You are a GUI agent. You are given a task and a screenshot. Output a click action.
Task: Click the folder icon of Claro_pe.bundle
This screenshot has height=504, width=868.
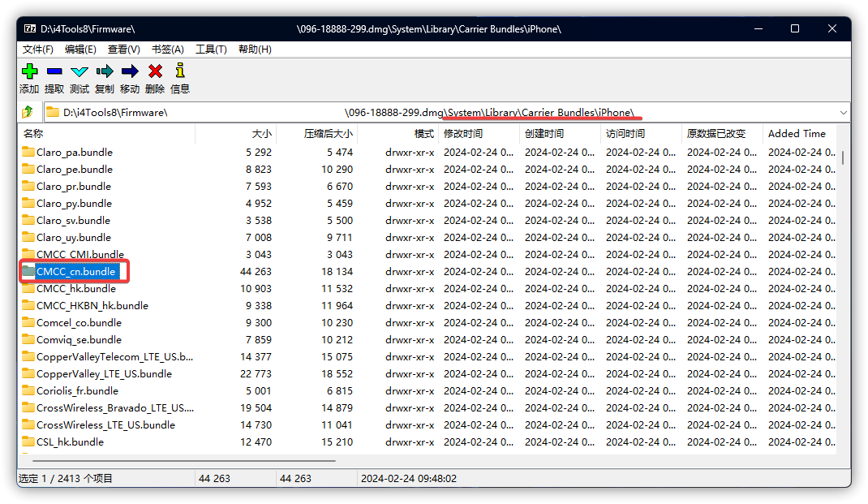pyautogui.click(x=28, y=169)
